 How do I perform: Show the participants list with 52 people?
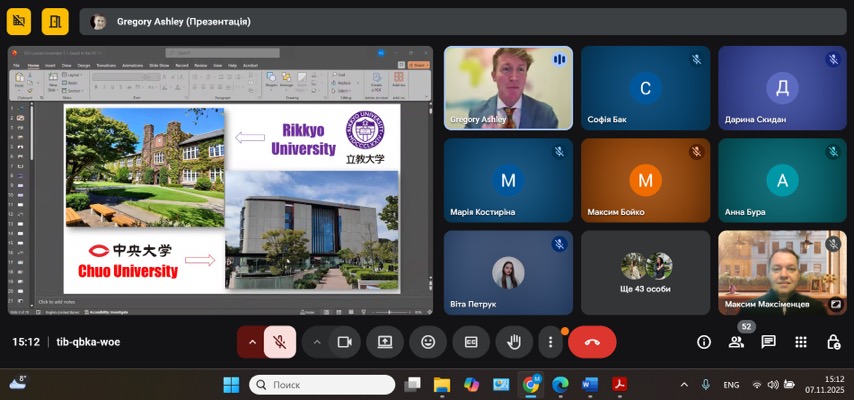click(736, 342)
